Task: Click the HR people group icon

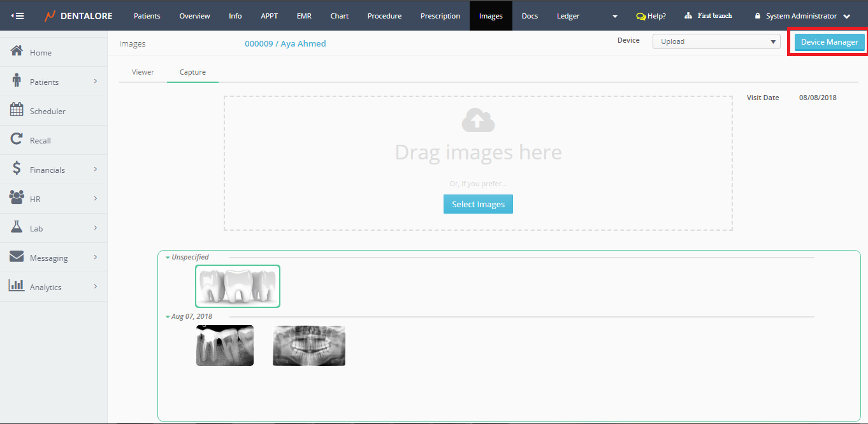Action: click(x=17, y=198)
